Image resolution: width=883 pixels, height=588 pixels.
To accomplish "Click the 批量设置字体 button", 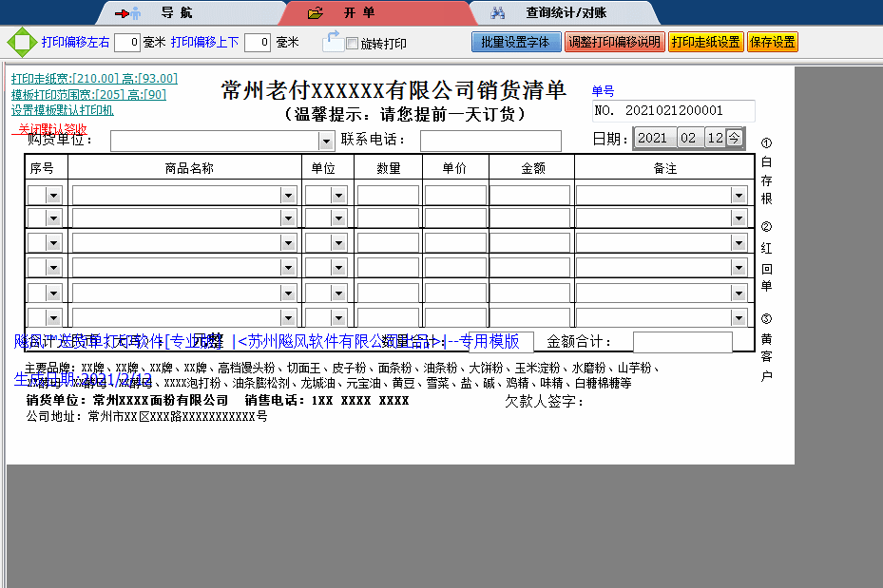I will (x=516, y=43).
